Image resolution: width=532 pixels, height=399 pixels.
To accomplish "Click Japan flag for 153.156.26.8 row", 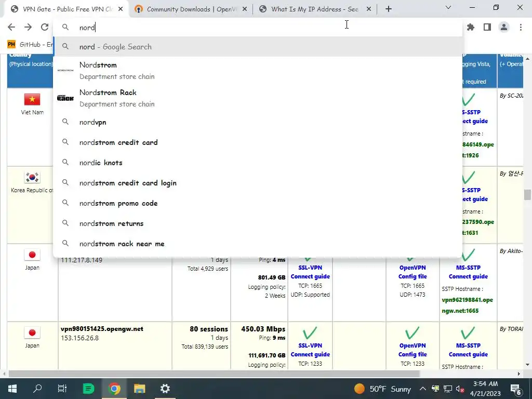I will (32, 333).
